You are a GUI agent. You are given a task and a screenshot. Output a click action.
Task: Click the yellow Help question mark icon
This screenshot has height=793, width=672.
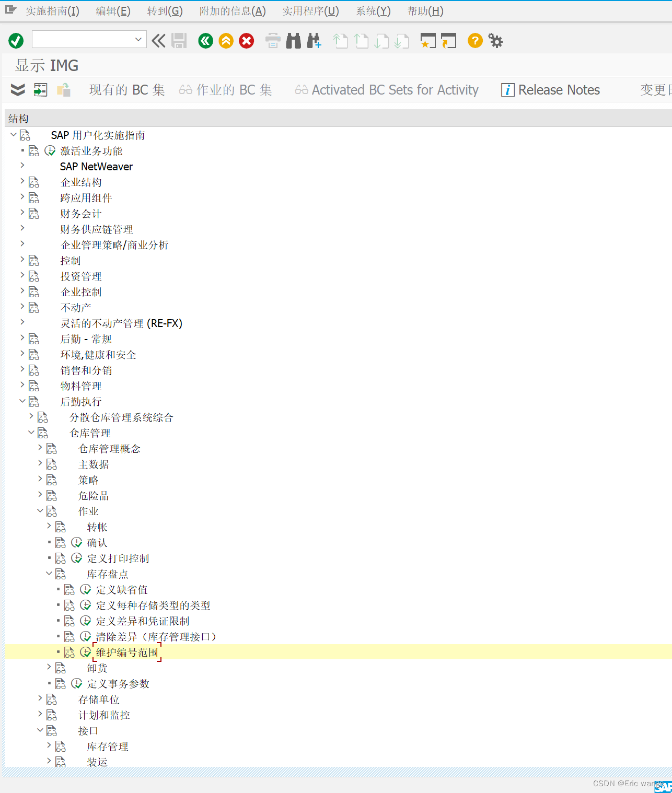click(475, 40)
